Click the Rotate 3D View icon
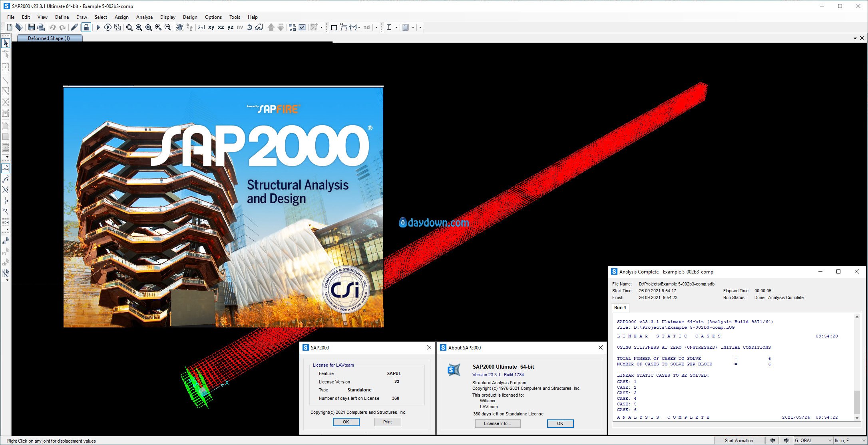Viewport: 868px width, 445px height. pos(249,27)
